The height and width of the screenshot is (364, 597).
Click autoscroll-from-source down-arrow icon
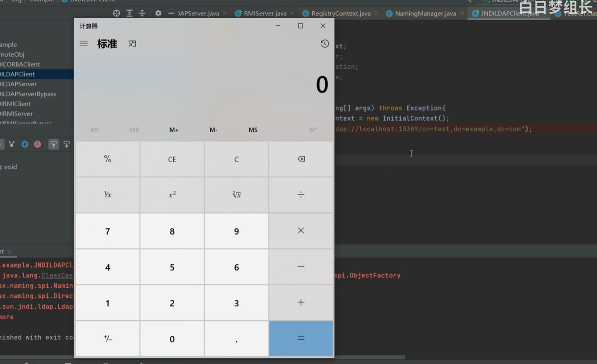tap(67, 144)
